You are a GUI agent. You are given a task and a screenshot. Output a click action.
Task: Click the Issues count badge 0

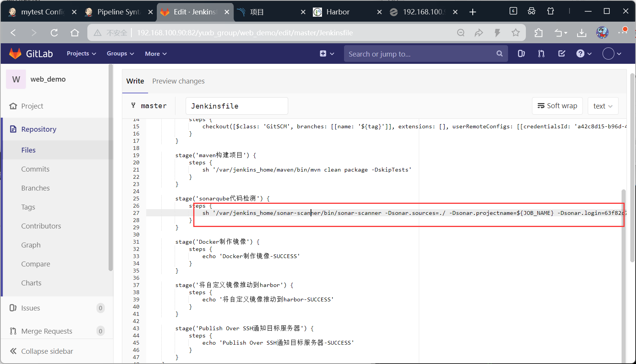(100, 308)
